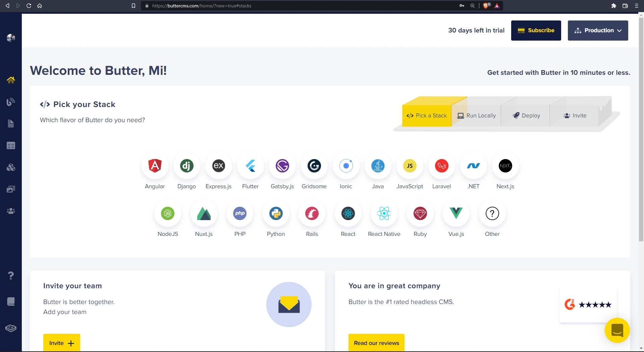Viewport: 644px width, 352px height.
Task: Switch to Invite step
Action: coord(575,115)
